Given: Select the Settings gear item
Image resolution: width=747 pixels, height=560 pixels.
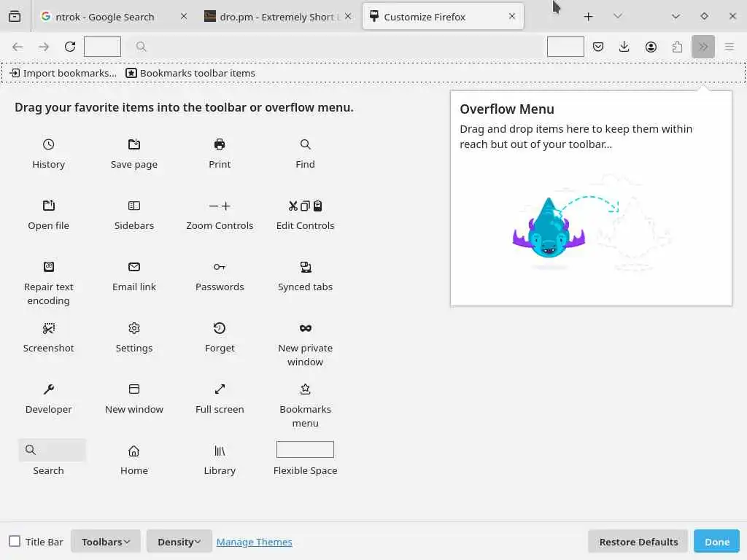Looking at the screenshot, I should 134,338.
